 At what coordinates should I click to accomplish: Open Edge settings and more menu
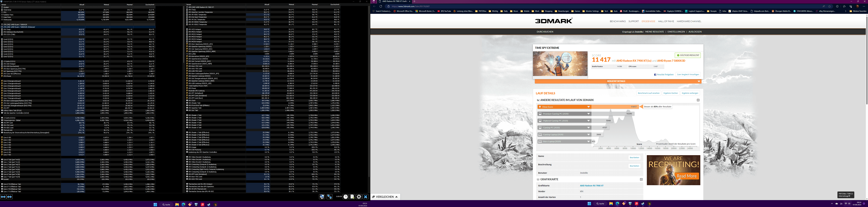(864, 6)
